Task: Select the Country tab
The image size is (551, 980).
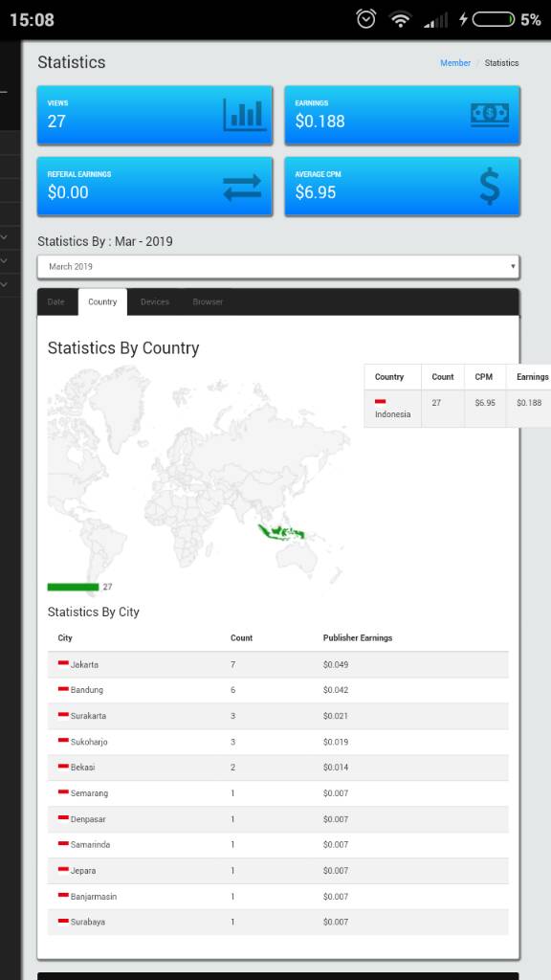Action: pos(102,301)
